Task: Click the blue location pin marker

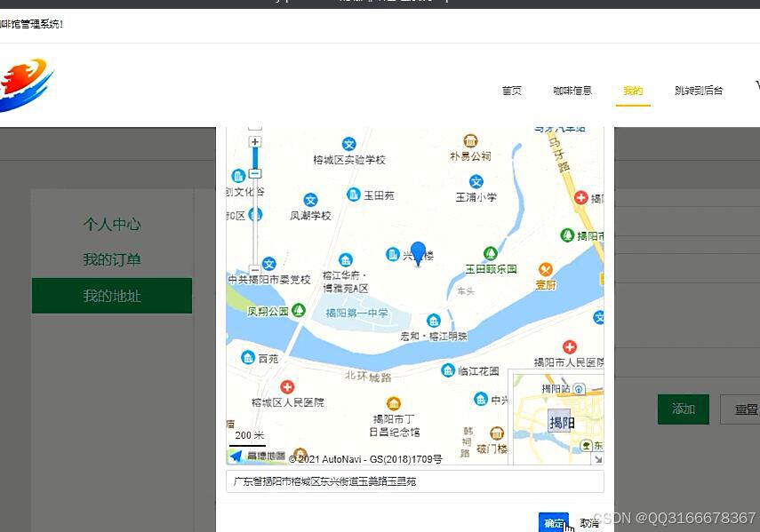Action: tap(418, 254)
